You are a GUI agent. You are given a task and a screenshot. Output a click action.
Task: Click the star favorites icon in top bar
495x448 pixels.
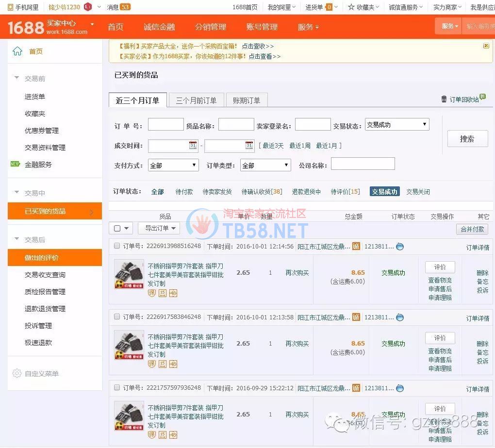point(351,7)
